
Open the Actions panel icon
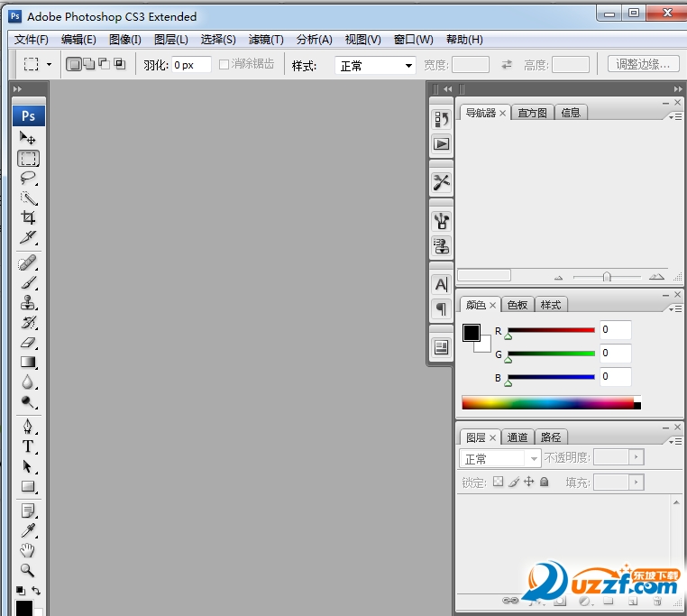pos(441,143)
